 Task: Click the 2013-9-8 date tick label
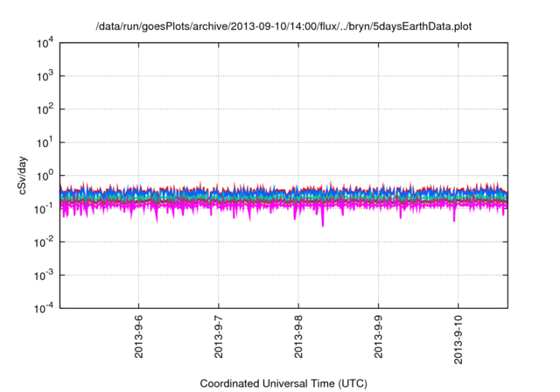298,336
